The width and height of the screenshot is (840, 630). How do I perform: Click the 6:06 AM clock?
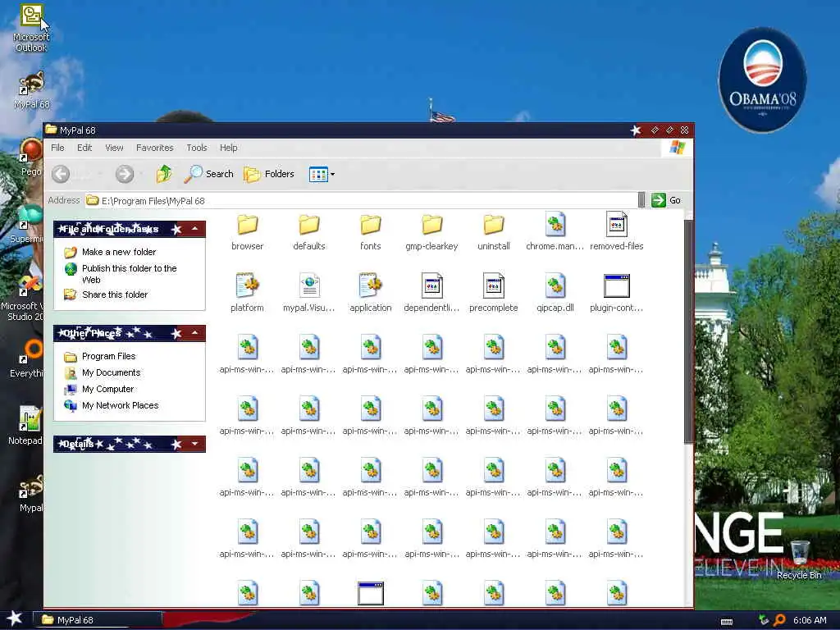(810, 620)
